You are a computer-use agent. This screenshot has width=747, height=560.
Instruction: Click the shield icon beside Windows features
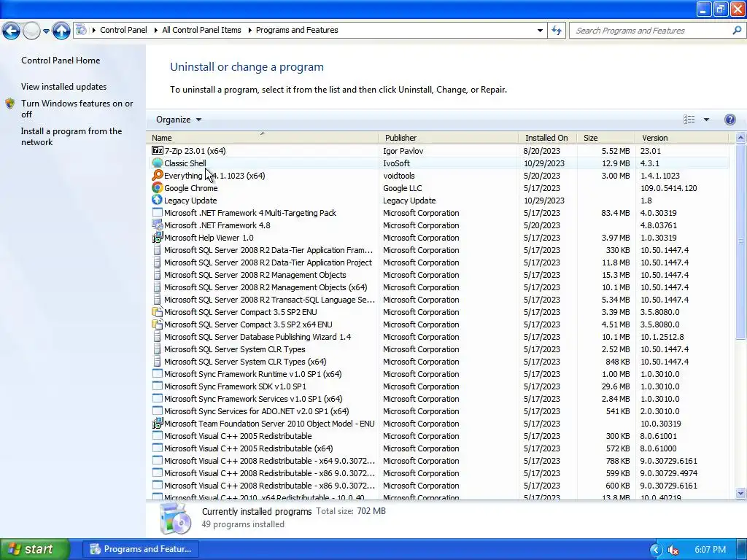[10, 104]
